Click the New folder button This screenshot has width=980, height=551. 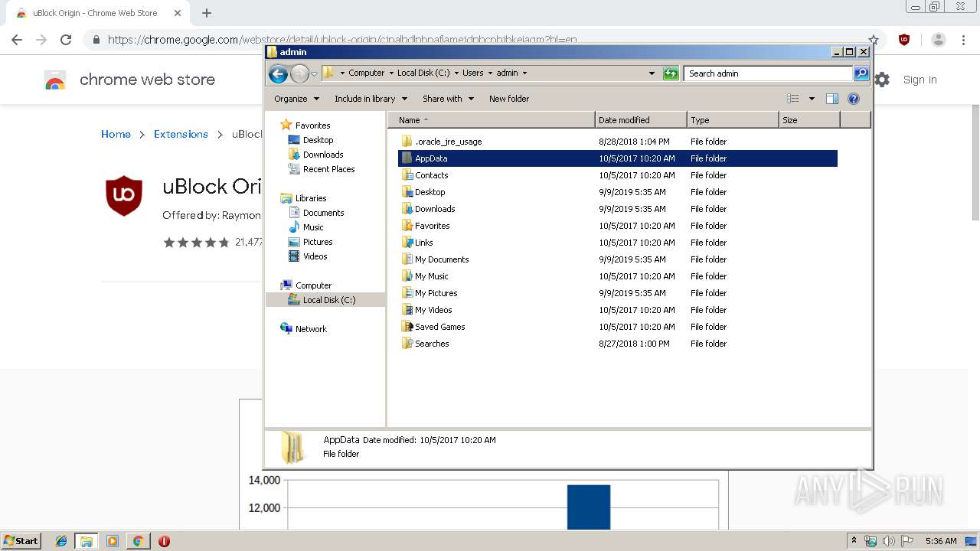(509, 99)
